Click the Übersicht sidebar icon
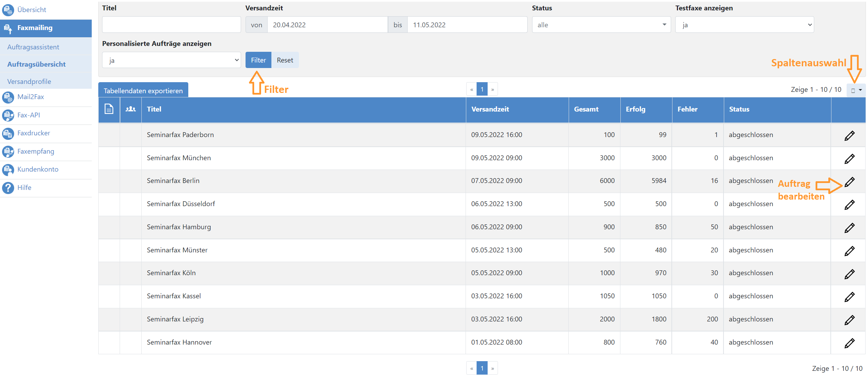Viewport: 868px width, 376px height. 8,10
